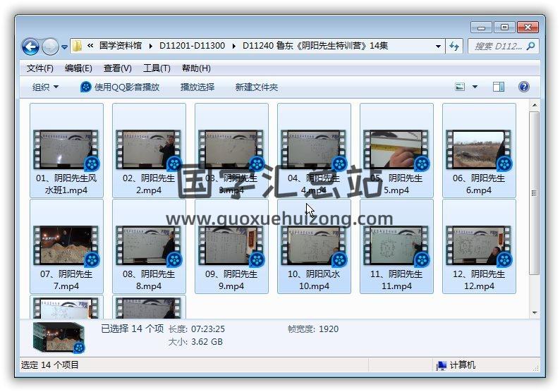Expand arrow after 国学资料馆 breadcrumb
The width and height of the screenshot is (560, 392).
tap(151, 46)
